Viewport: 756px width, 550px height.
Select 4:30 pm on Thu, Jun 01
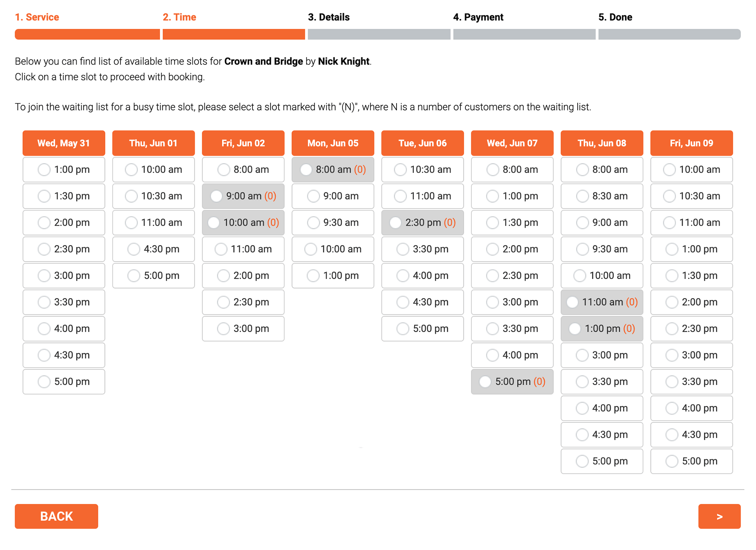[153, 249]
